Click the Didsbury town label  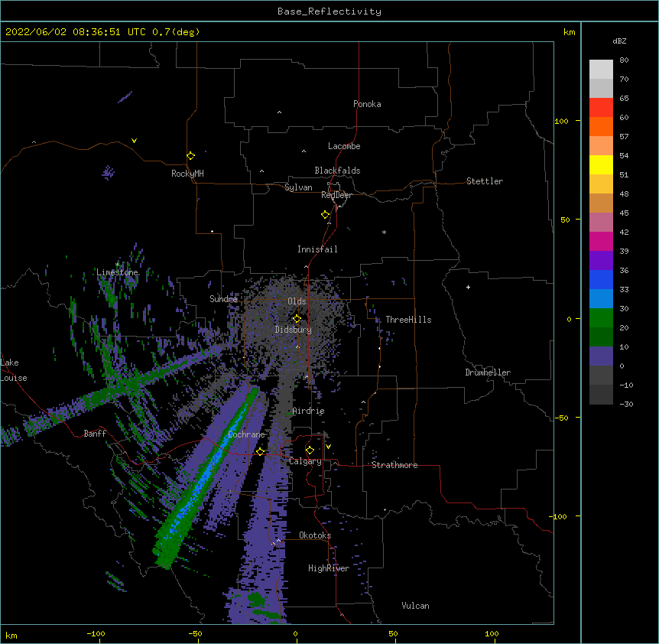pos(294,330)
